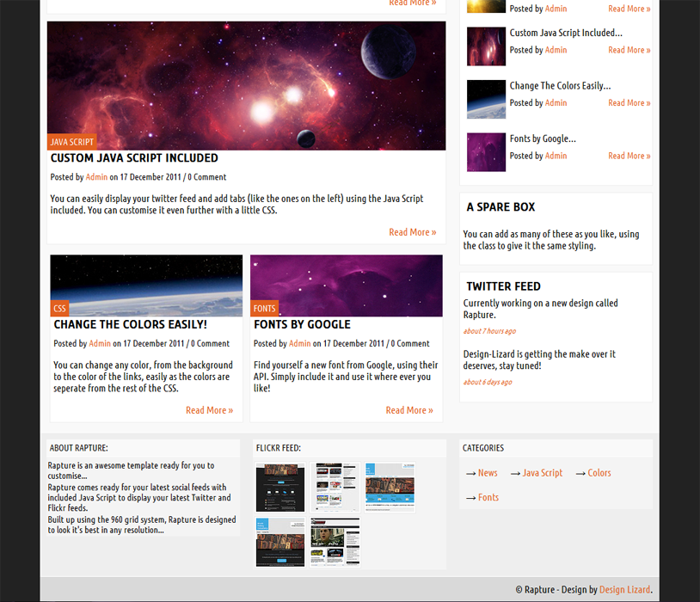Open the first Flickr feed thumbnail
This screenshot has width=700, height=602.
(280, 488)
